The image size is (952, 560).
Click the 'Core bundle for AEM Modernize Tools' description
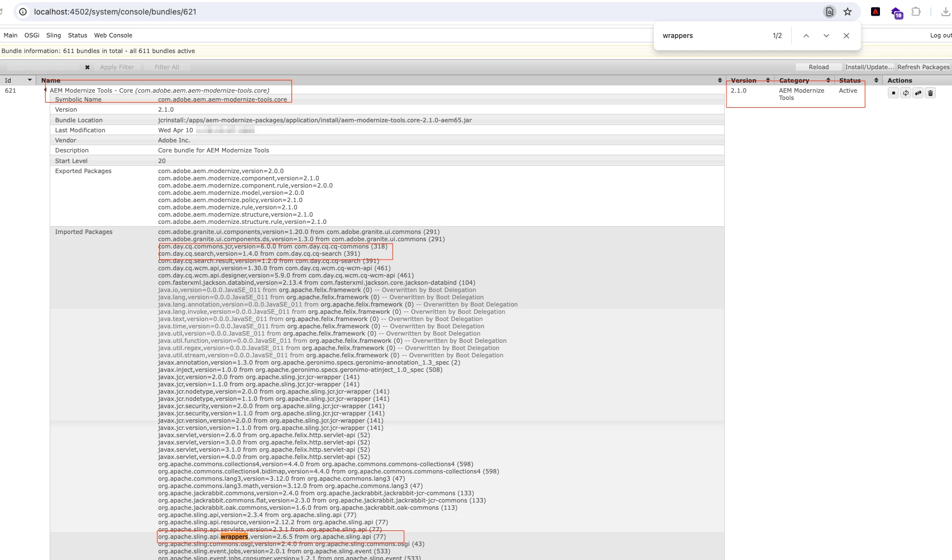(213, 150)
